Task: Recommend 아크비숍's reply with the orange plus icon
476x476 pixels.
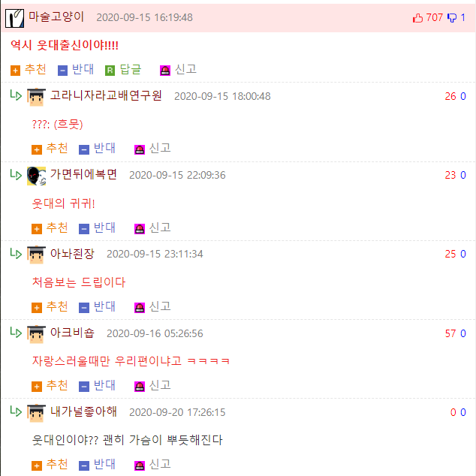Action: click(37, 387)
